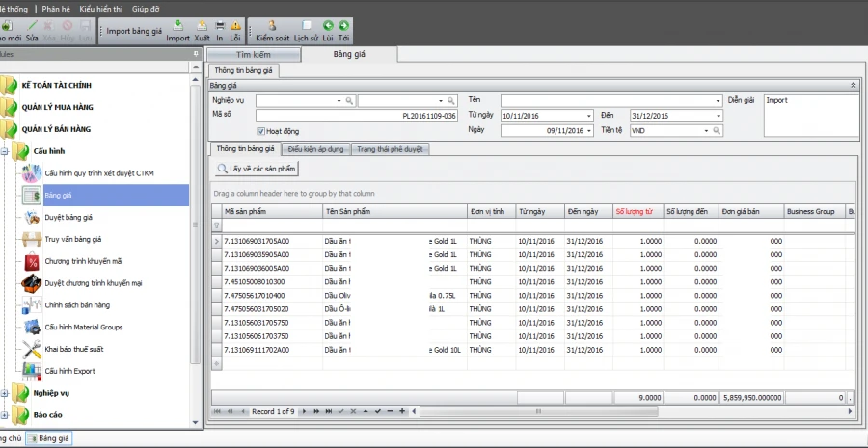This screenshot has height=448, width=868.
Task: Select QUẢN LÝ MUA HÀNG module
Action: [x=57, y=107]
